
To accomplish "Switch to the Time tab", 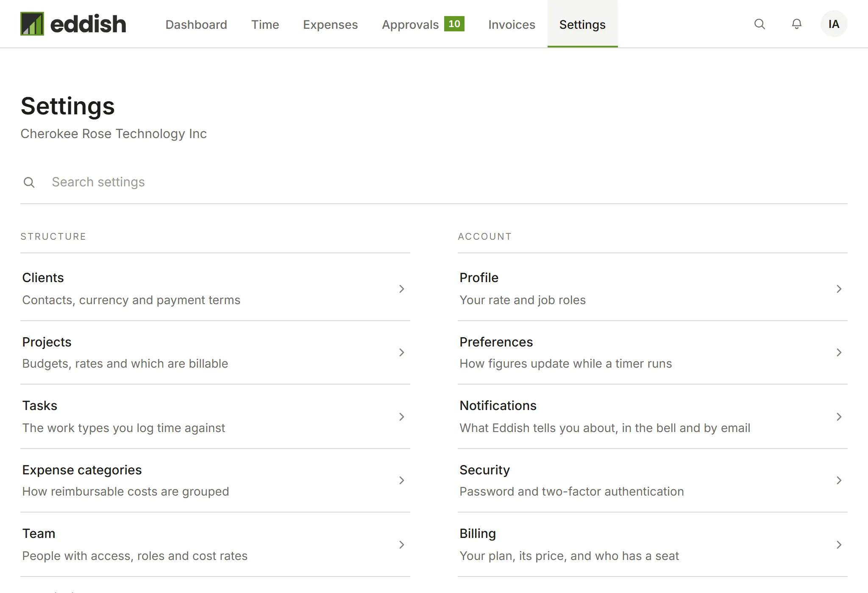I will tap(265, 25).
